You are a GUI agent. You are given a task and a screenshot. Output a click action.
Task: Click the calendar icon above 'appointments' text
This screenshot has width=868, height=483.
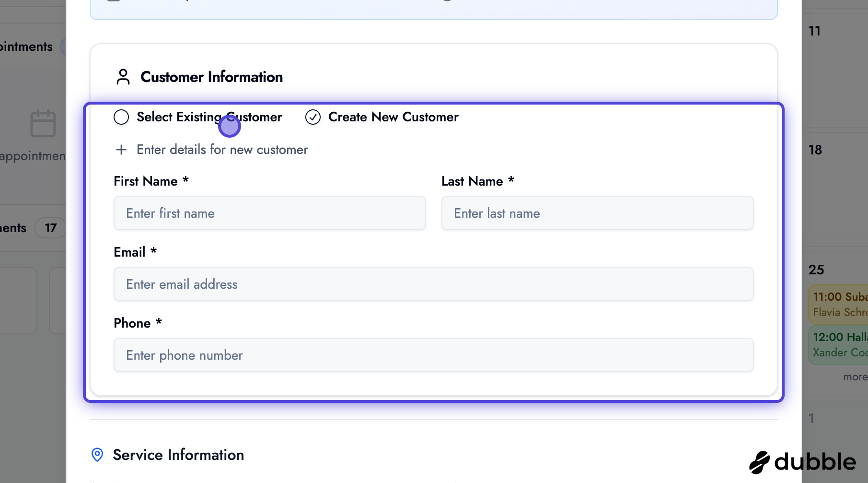[x=43, y=123]
